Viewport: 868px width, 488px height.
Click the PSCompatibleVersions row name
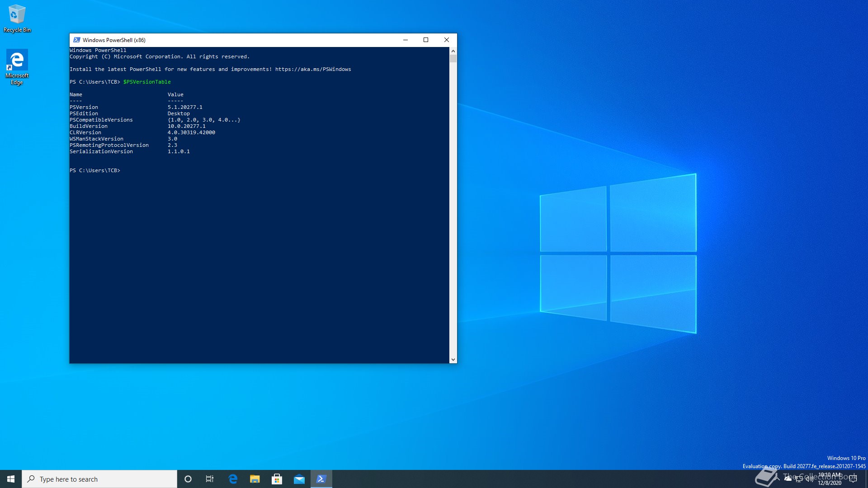[101, 120]
